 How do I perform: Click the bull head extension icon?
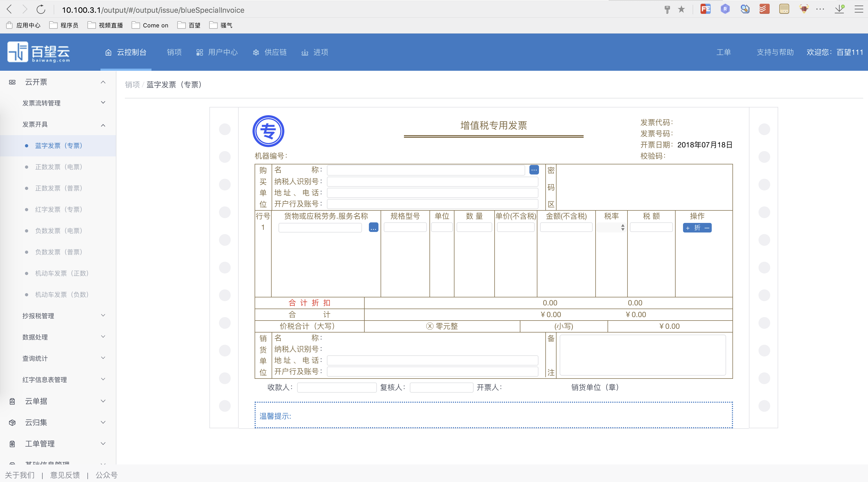coord(804,9)
